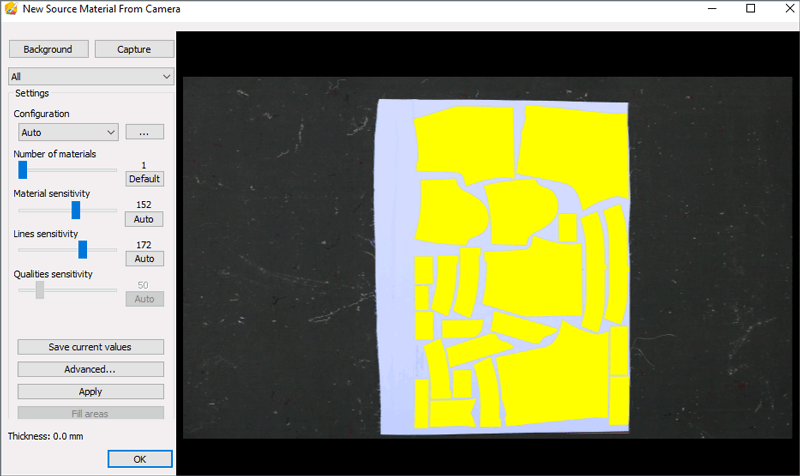Viewport: 800px width, 476px height.
Task: Click the Capture button
Action: [134, 49]
